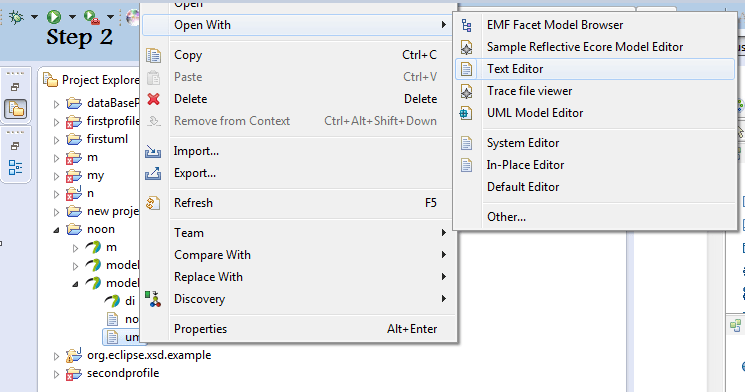Click the Export tray icon

153,173
